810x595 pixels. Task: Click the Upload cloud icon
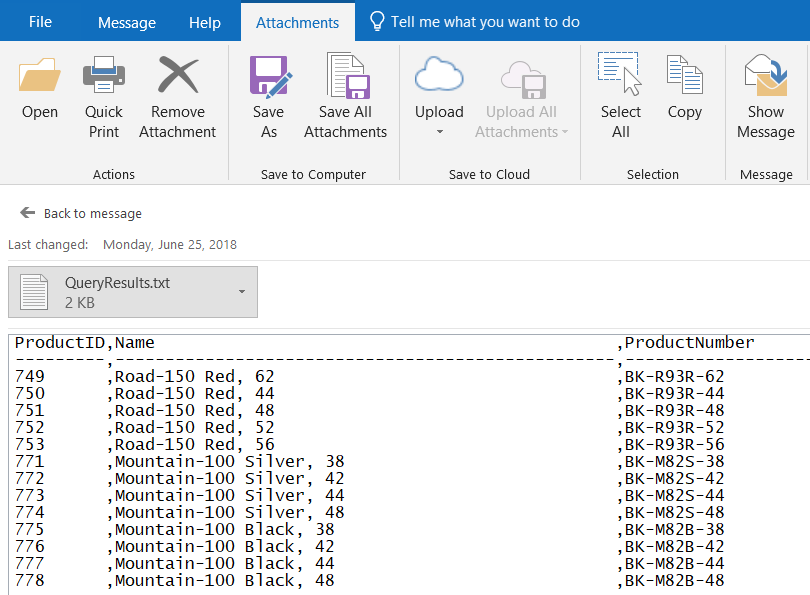click(x=439, y=76)
